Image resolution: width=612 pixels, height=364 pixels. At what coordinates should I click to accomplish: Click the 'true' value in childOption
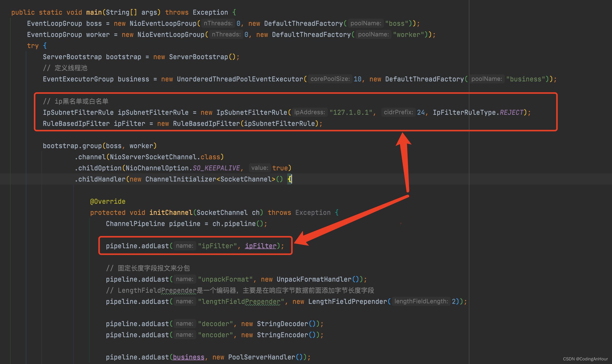[280, 168]
